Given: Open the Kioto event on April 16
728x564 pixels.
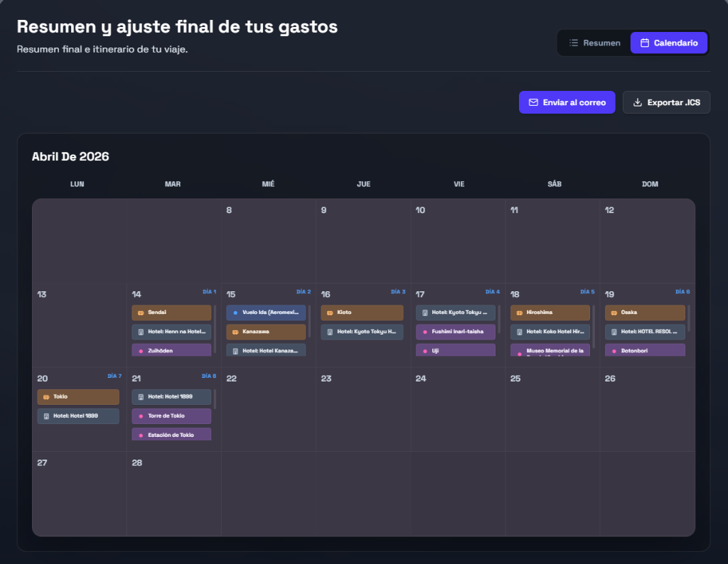Looking at the screenshot, I should [x=362, y=313].
